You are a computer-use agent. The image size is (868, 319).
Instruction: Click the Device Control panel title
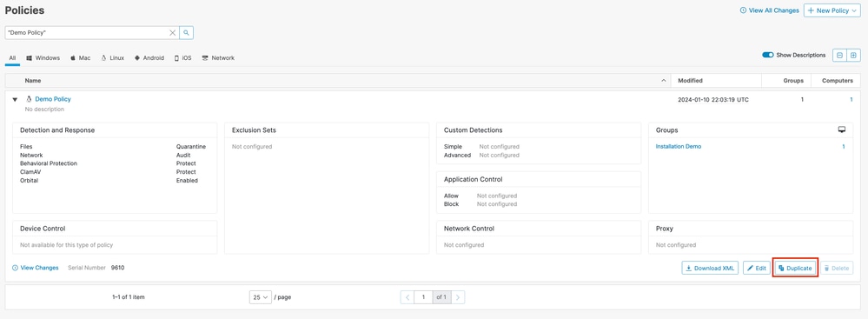pos(43,229)
